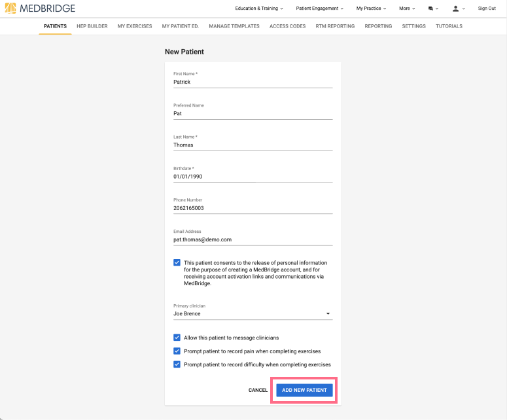Click the New Patient heading
507x420 pixels.
[184, 52]
